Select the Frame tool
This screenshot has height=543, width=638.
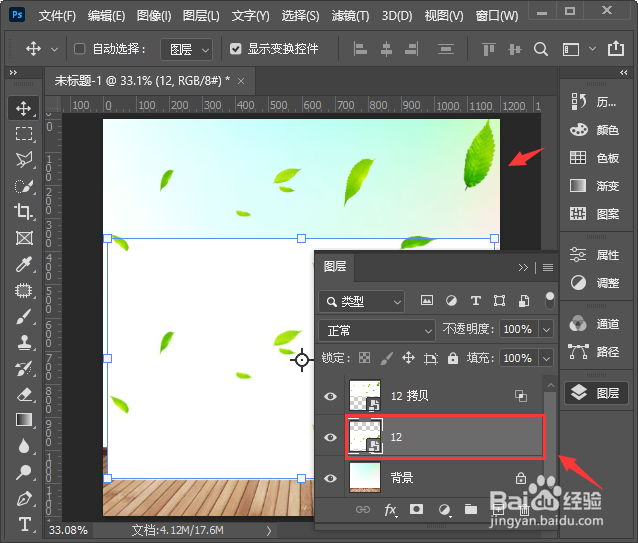click(x=24, y=238)
